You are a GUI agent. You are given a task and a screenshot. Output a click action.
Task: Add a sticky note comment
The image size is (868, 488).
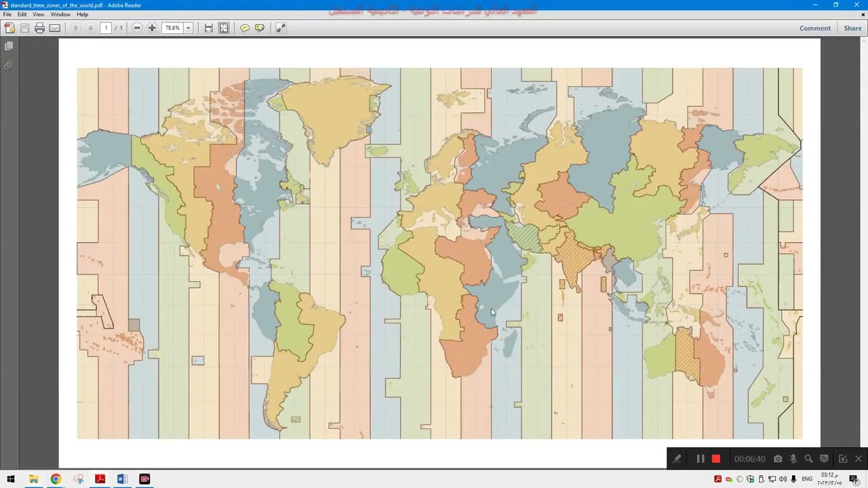pyautogui.click(x=245, y=28)
